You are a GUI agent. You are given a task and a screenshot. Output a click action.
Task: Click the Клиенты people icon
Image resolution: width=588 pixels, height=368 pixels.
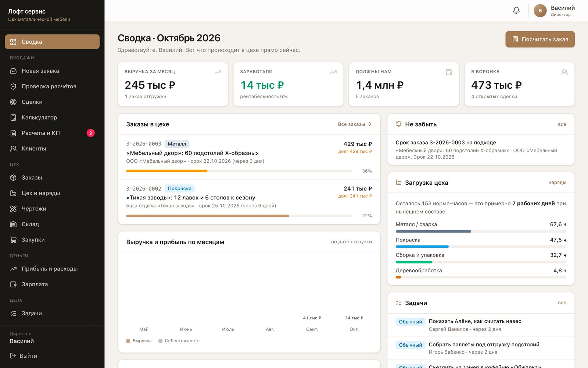pyautogui.click(x=13, y=149)
